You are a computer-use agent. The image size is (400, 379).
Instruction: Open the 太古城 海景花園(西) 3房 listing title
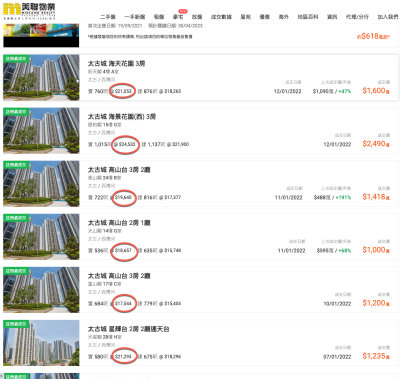122,117
